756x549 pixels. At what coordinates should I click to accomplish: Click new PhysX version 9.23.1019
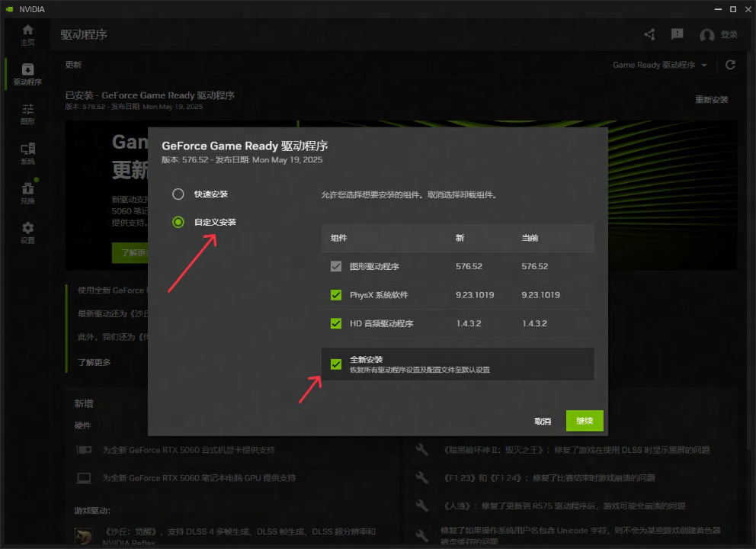[475, 295]
